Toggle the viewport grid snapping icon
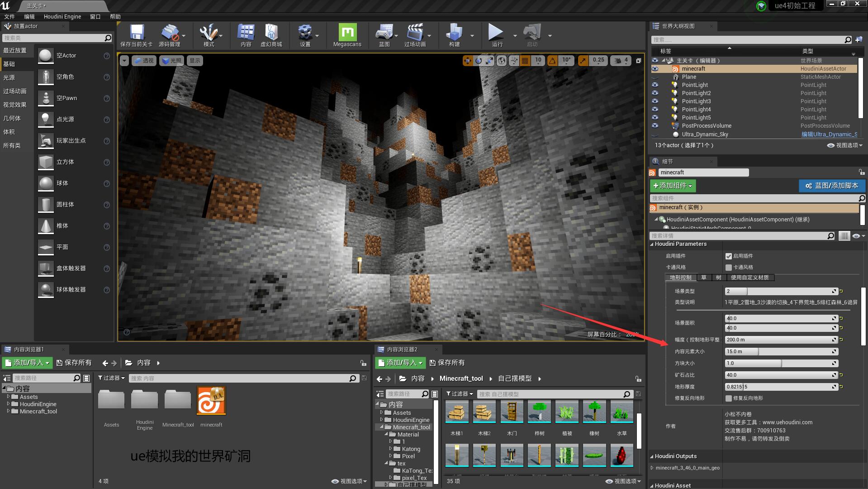The height and width of the screenshot is (489, 868). point(525,60)
